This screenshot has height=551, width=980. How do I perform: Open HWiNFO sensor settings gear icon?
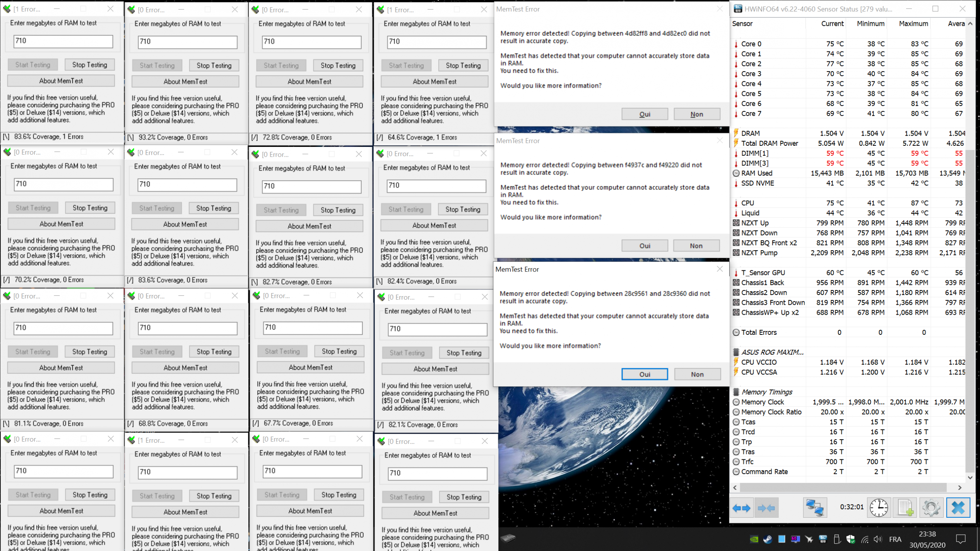tap(931, 508)
